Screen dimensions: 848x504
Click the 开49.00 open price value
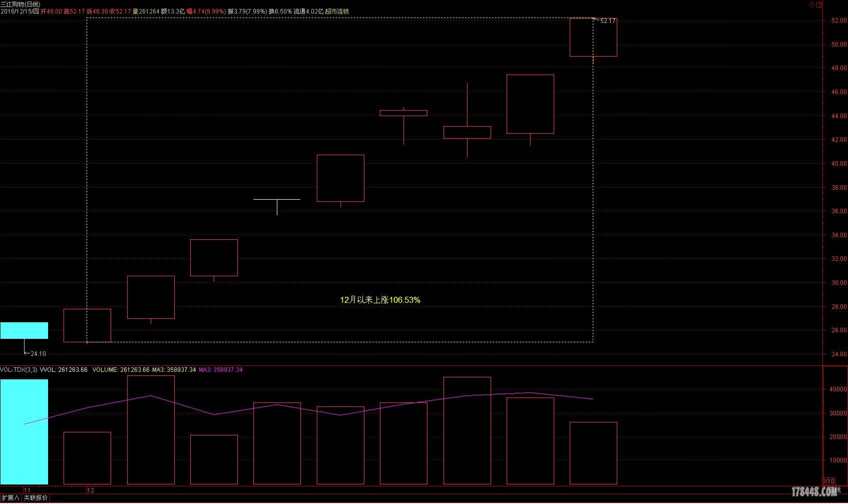click(51, 11)
